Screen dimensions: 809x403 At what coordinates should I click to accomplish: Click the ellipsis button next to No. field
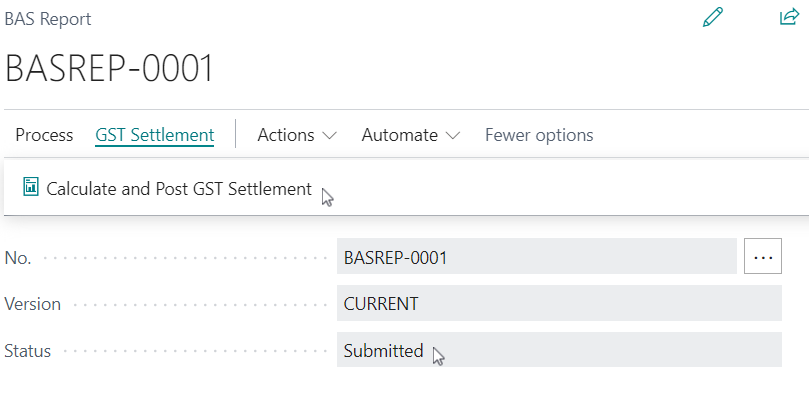click(763, 257)
